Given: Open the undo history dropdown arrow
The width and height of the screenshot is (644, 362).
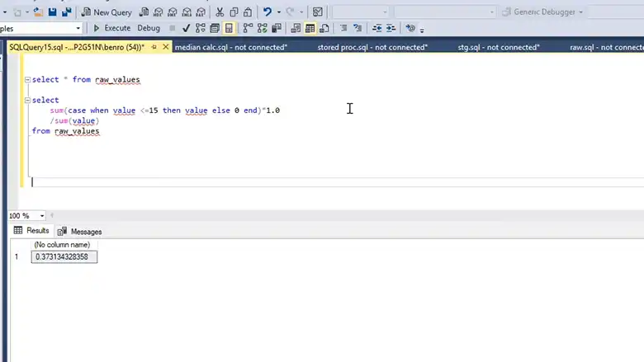Looking at the screenshot, I should tap(279, 12).
